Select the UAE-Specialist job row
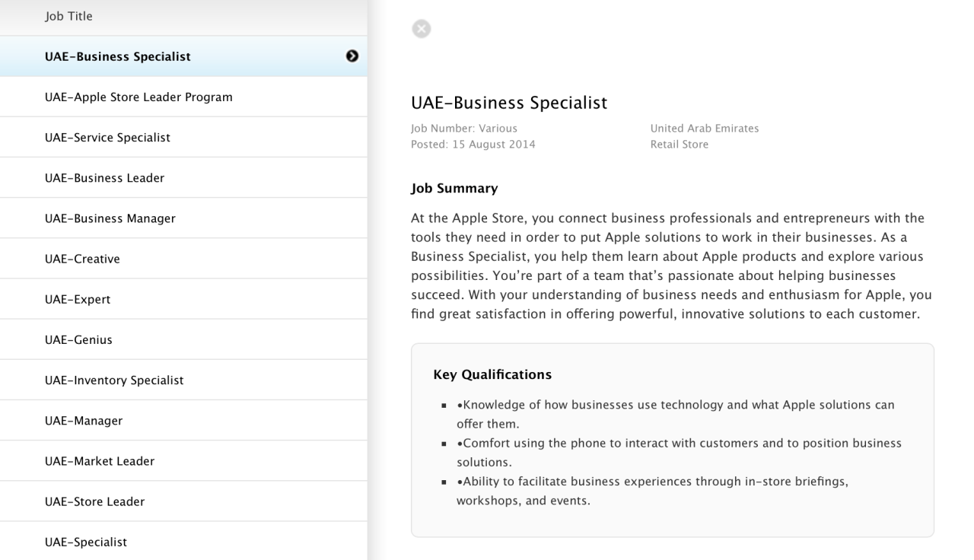Screen dimensions: 974x560 pyautogui.click(x=86, y=542)
